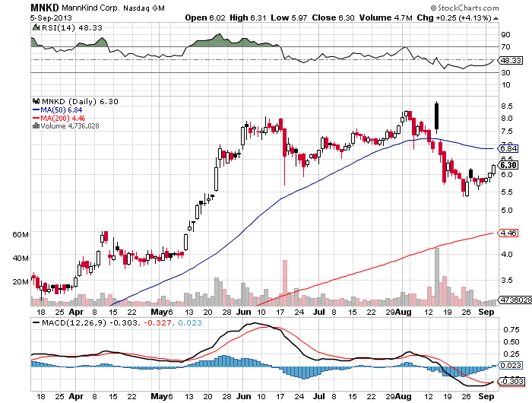Click the Jun label on price chart axis
This screenshot has height=403, width=532.
click(x=244, y=312)
